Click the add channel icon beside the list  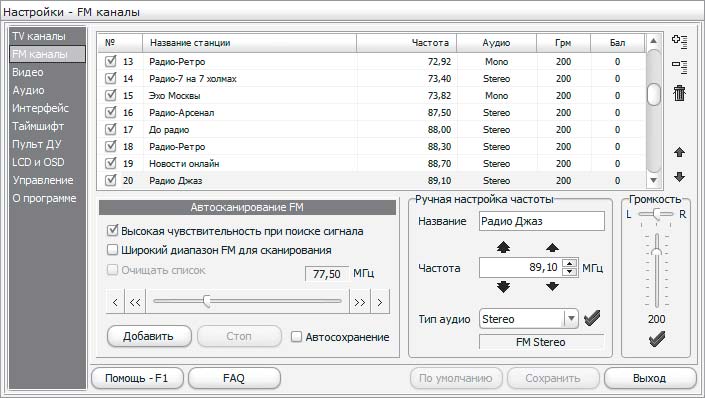[679, 42]
